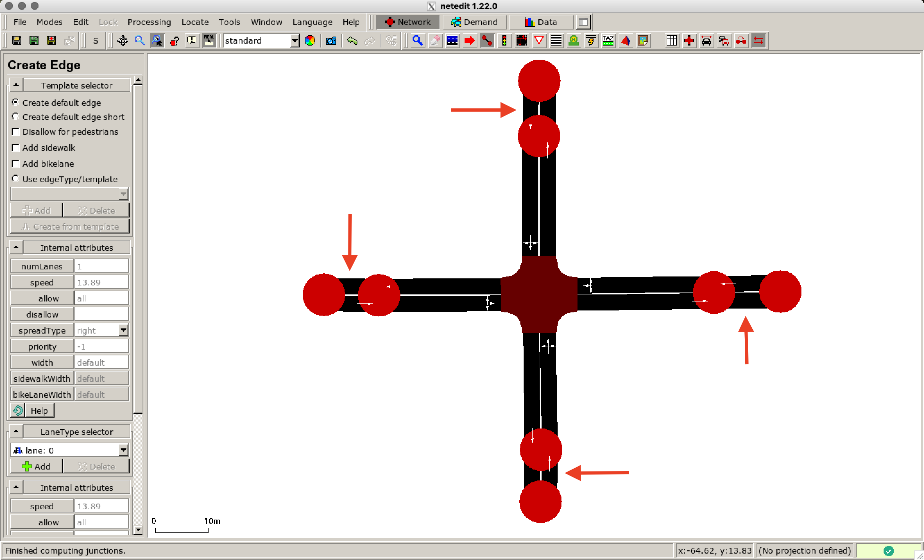Open the color scheme editor wheel

(310, 40)
